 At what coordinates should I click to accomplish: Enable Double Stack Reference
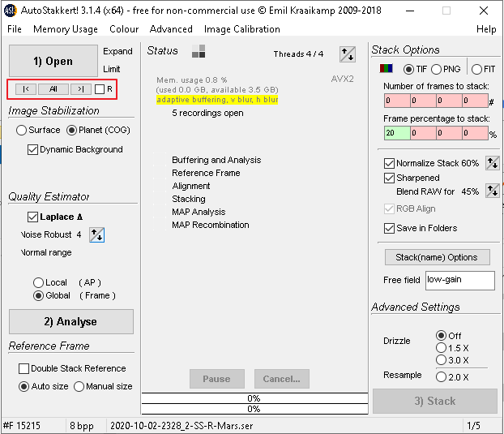click(x=25, y=368)
